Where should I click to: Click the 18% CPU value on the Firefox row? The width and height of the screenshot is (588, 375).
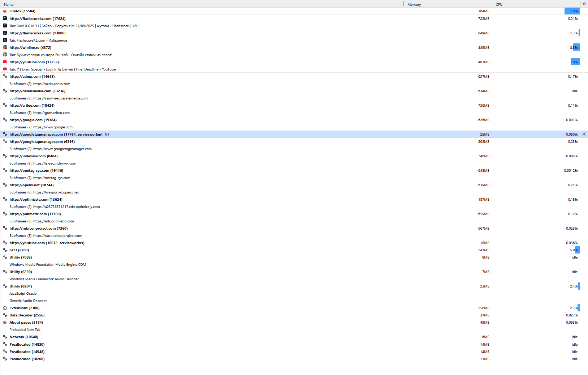click(x=574, y=11)
